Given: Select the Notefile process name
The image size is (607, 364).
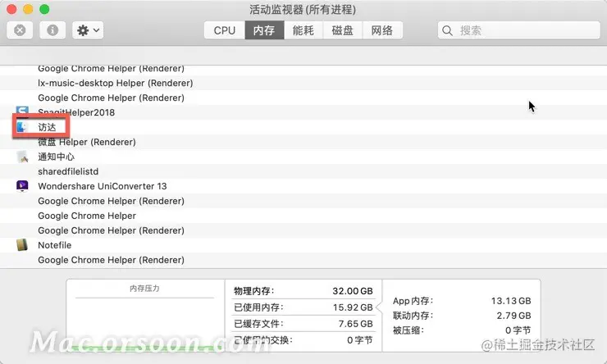Looking at the screenshot, I should 55,245.
